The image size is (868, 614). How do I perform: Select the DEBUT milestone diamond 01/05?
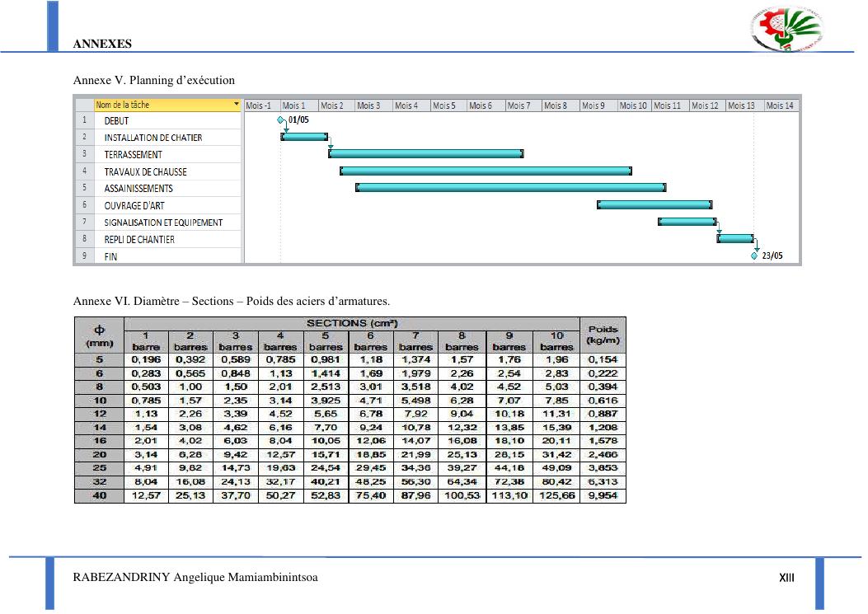tap(281, 120)
